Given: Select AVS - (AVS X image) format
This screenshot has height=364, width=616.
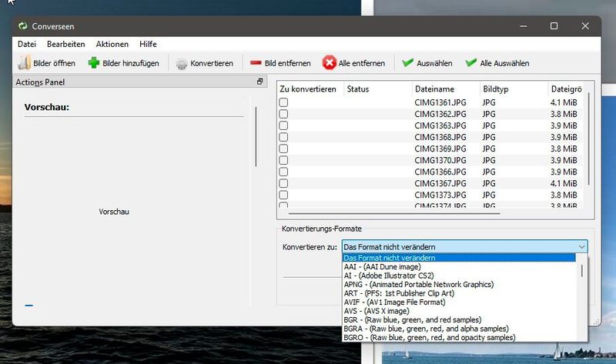Looking at the screenshot, I should coord(458,311).
